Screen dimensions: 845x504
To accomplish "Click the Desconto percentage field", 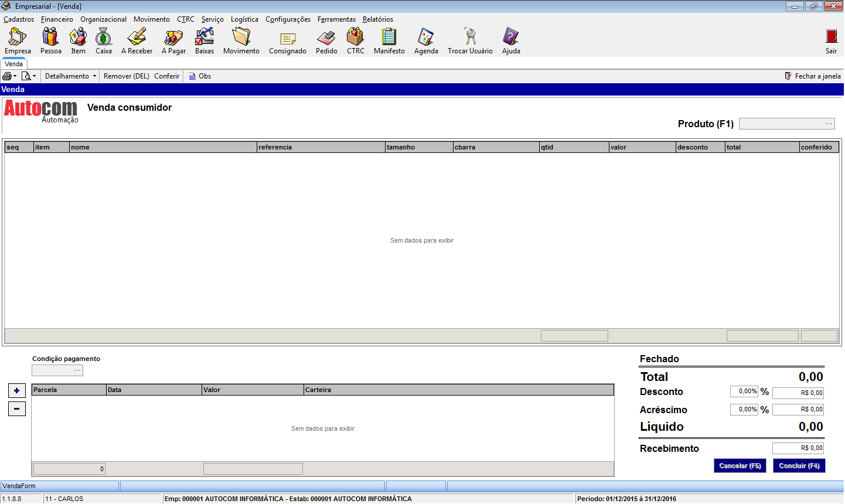I will [744, 391].
